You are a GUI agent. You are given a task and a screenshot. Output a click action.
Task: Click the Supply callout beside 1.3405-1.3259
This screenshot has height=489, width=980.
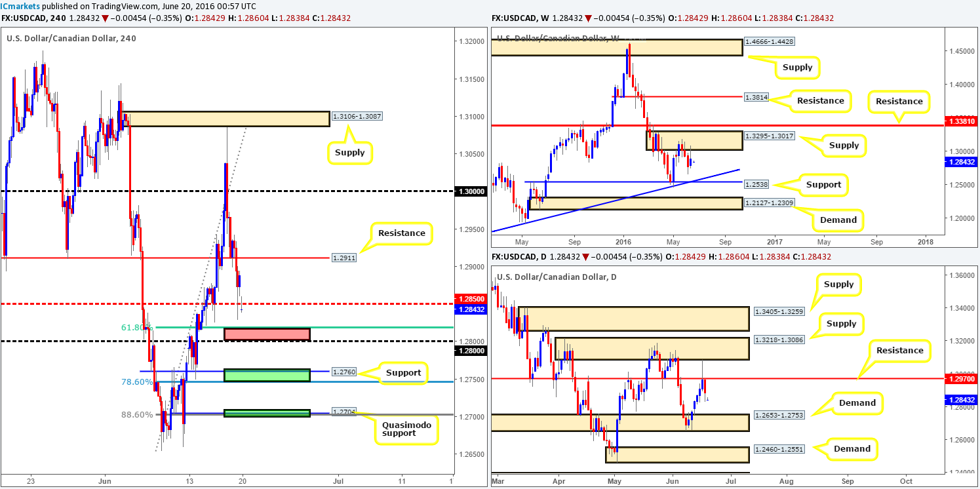click(839, 284)
